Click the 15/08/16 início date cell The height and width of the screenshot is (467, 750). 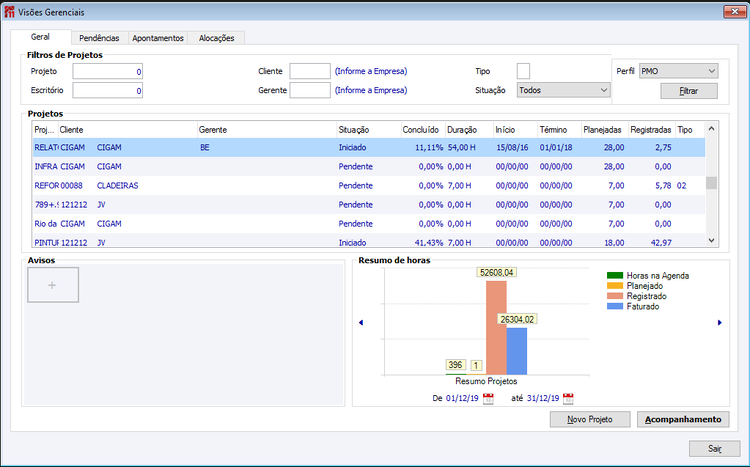click(512, 147)
